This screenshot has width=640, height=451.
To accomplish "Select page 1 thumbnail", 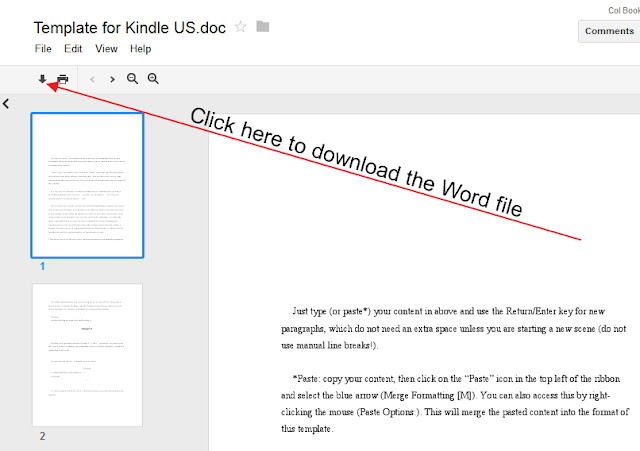I will click(x=87, y=186).
